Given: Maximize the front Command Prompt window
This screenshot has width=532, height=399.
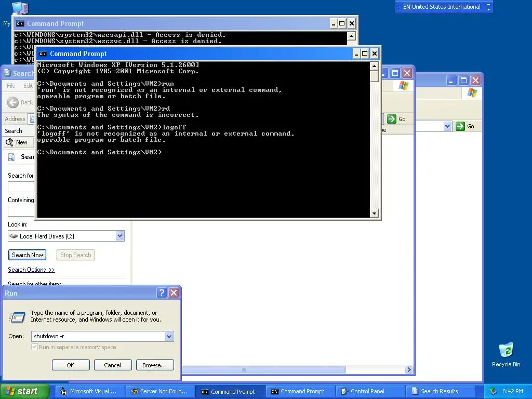Looking at the screenshot, I should click(365, 54).
